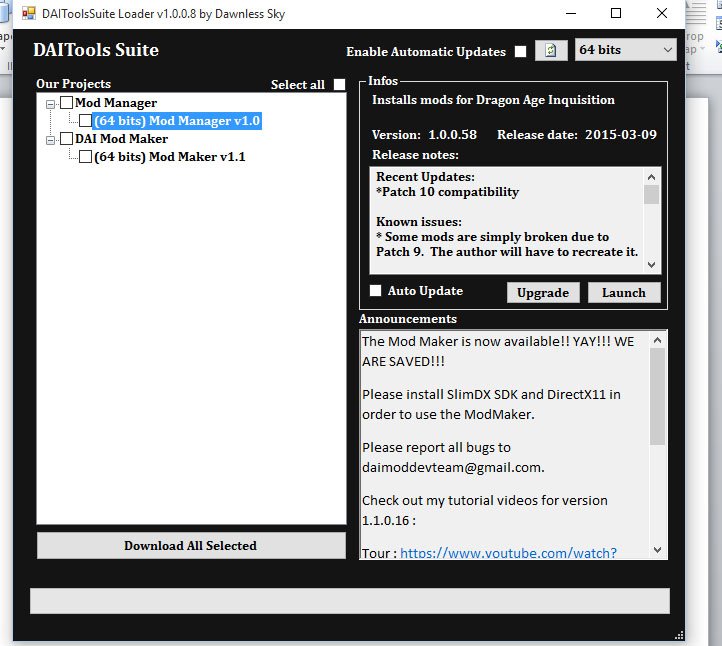Click Announcements scrollbar up arrow
Screen dimensions: 722x646
point(658,340)
